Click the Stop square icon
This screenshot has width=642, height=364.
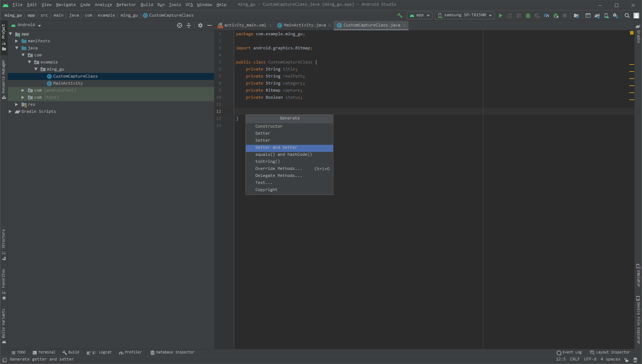(565, 16)
